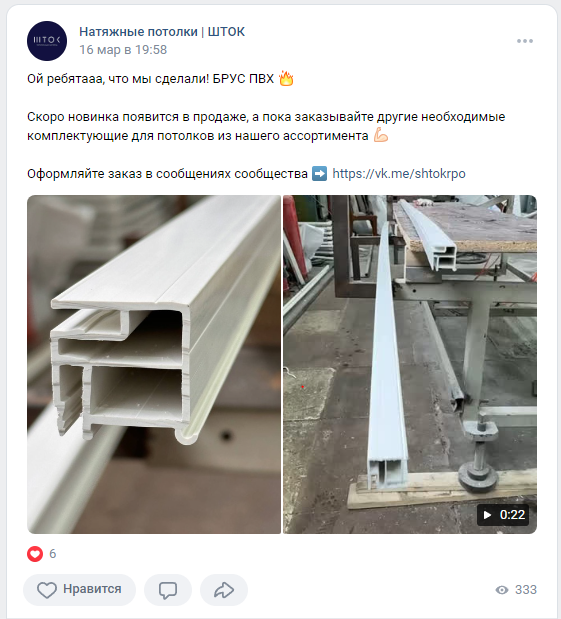Image resolution: width=561 pixels, height=619 pixels.
Task: Share the post with the arrow button
Action: point(224,590)
